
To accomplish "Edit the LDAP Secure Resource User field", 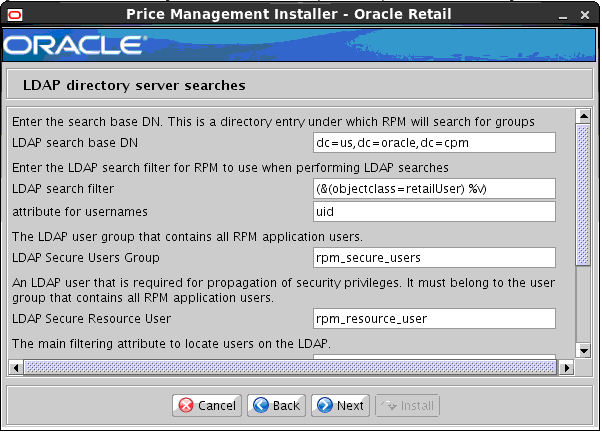I will tap(434, 319).
